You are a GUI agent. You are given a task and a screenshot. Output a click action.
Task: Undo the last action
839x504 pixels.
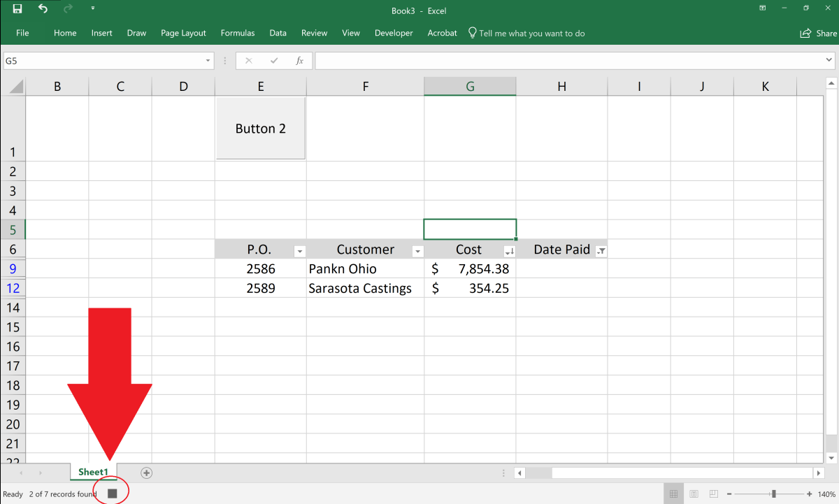(42, 8)
